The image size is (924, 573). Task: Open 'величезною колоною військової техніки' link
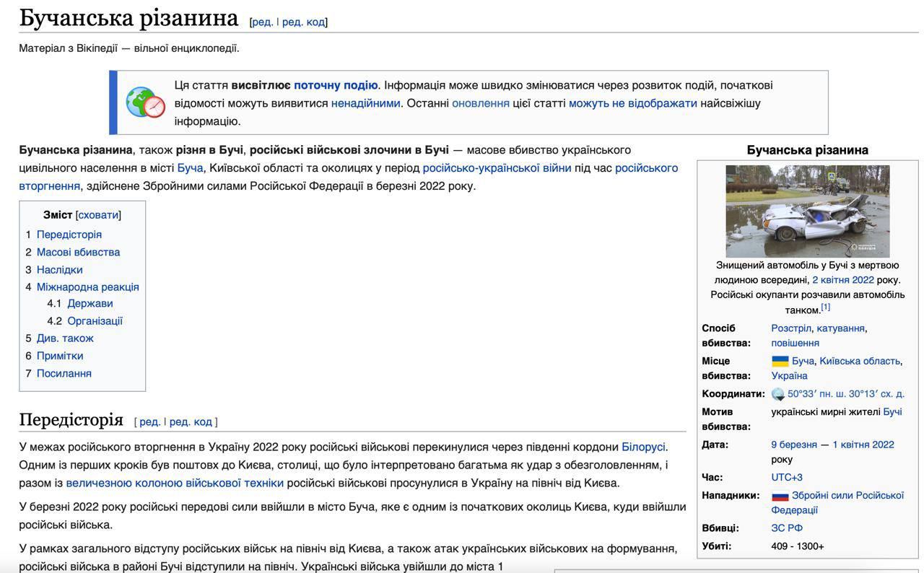click(x=175, y=483)
